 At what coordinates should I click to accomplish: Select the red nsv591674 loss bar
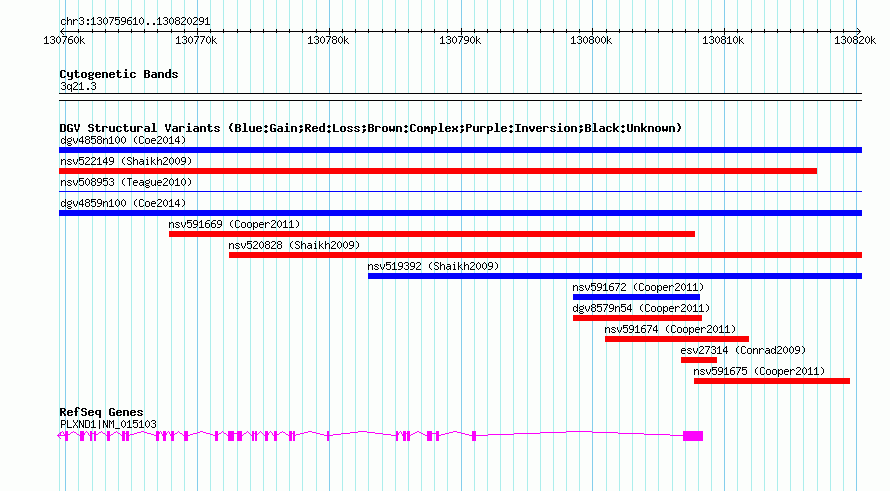click(677, 339)
